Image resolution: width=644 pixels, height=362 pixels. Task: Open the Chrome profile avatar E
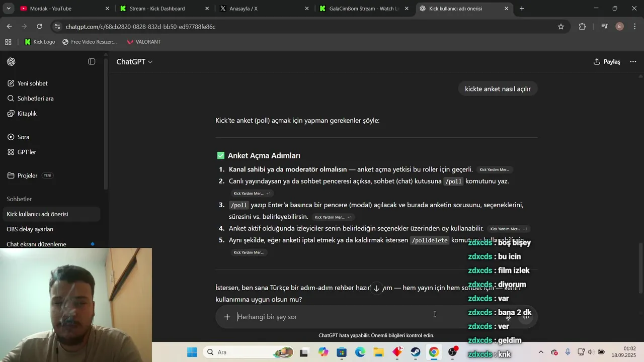click(620, 27)
